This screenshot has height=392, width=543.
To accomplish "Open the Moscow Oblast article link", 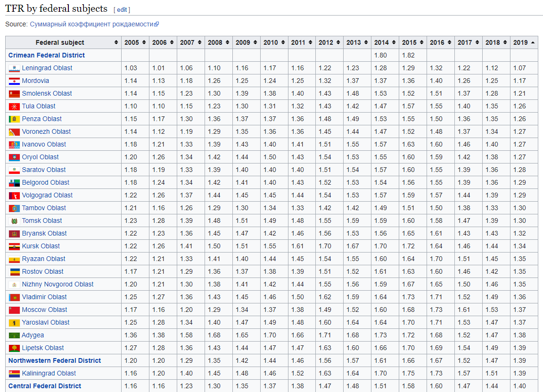I will coord(44,310).
